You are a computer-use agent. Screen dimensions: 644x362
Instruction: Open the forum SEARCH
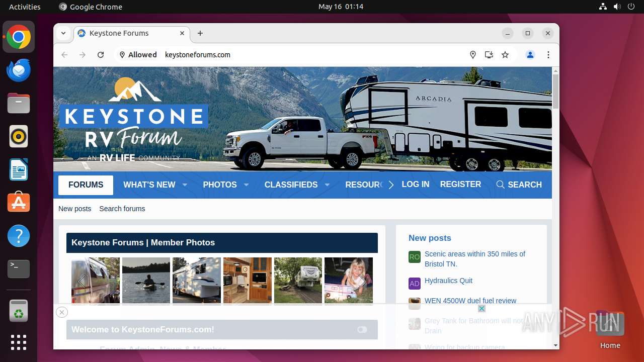tap(519, 185)
